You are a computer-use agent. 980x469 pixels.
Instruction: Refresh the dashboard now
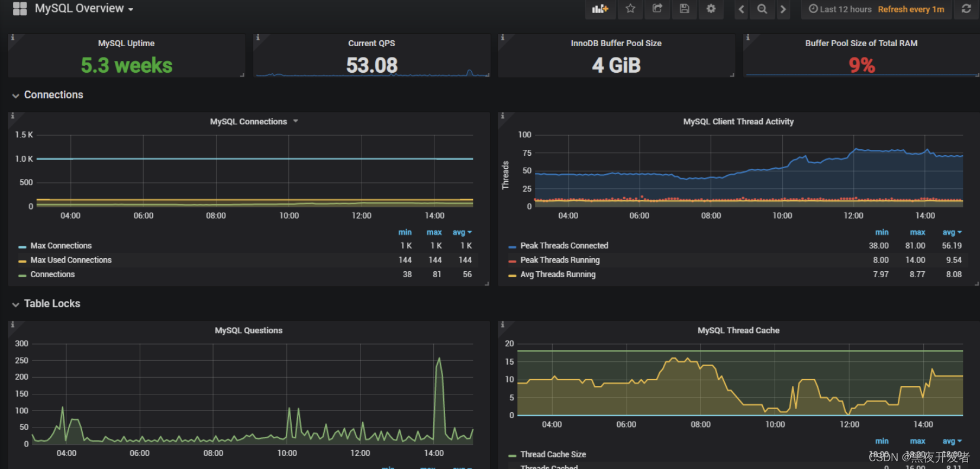point(966,9)
